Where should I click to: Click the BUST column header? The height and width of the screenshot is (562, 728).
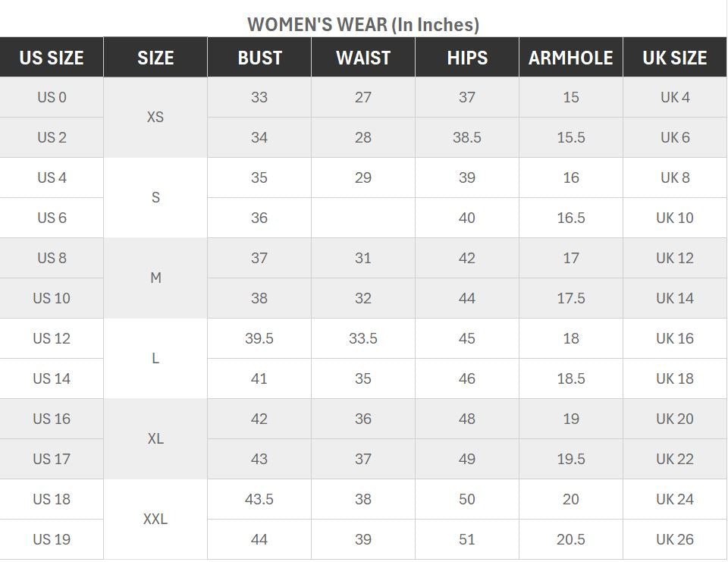pyautogui.click(x=259, y=58)
